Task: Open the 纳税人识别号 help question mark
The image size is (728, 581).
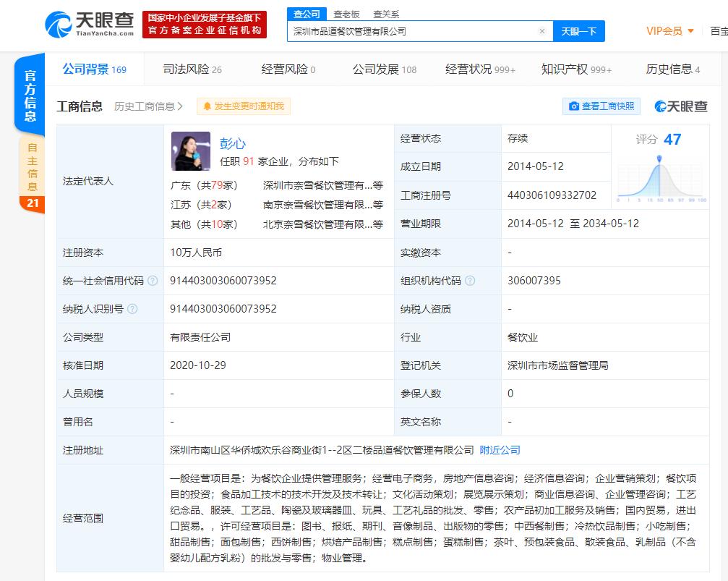Action: pyautogui.click(x=134, y=308)
